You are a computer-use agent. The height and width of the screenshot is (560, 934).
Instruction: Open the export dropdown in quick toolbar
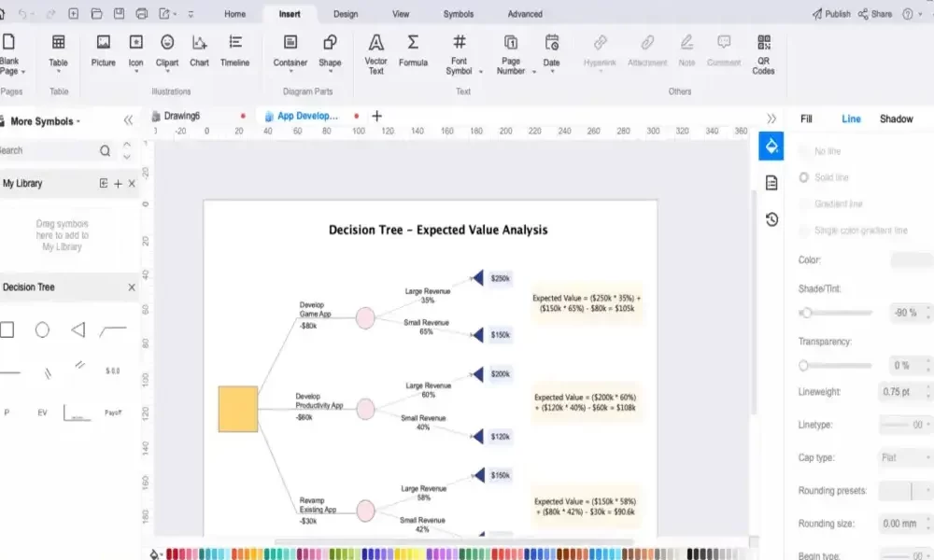(176, 14)
